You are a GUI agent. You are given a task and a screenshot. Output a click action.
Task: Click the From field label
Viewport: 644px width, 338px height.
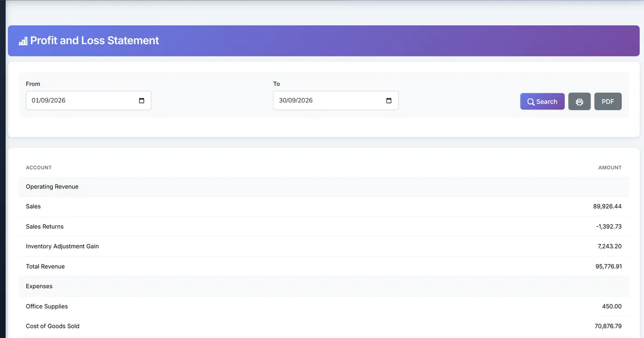(x=33, y=84)
